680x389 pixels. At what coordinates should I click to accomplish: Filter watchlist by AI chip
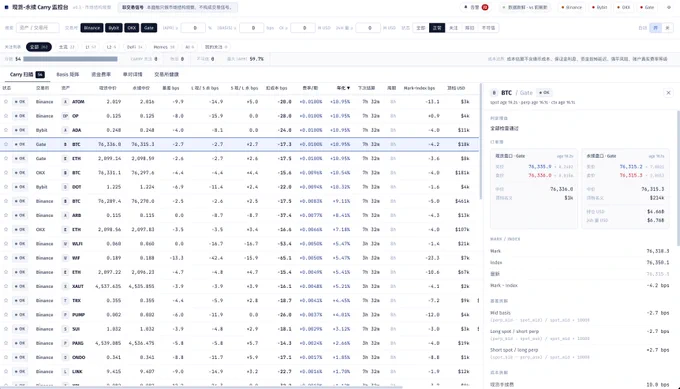tap(190, 47)
